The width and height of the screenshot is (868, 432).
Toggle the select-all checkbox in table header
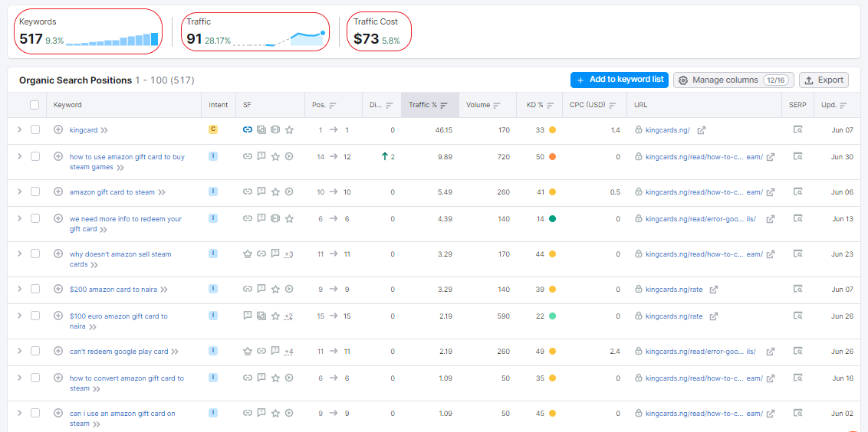[35, 105]
